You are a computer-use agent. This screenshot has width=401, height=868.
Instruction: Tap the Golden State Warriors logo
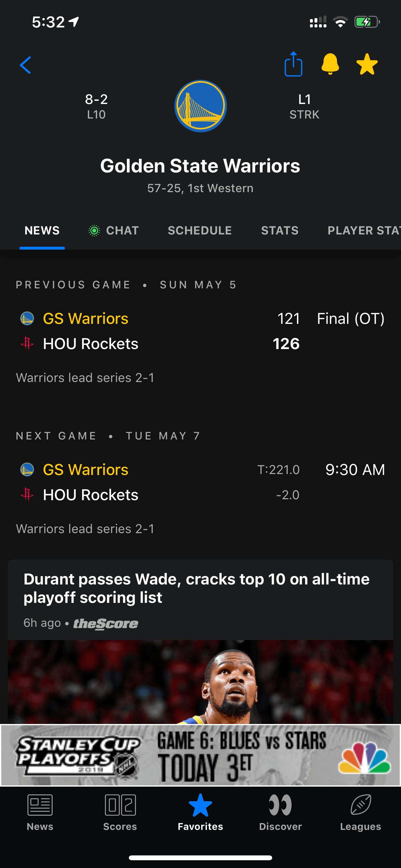tap(200, 106)
